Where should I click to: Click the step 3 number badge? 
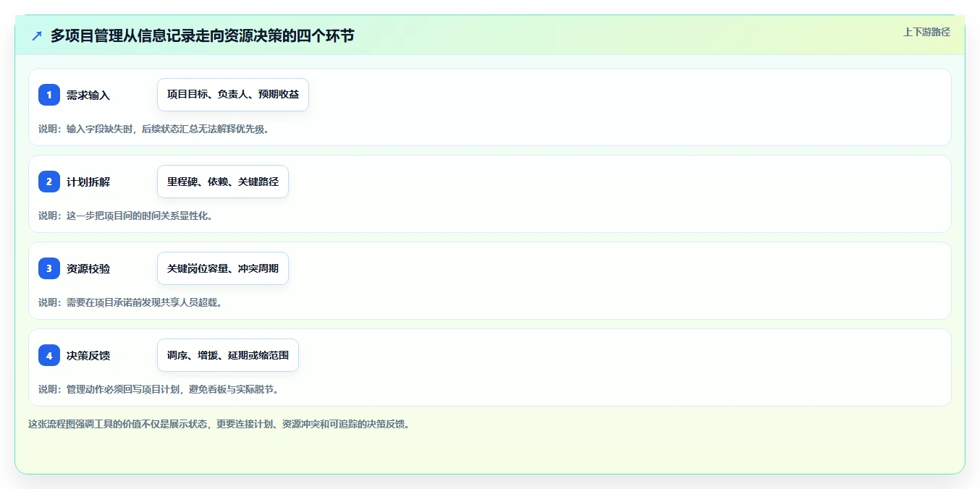(x=49, y=268)
